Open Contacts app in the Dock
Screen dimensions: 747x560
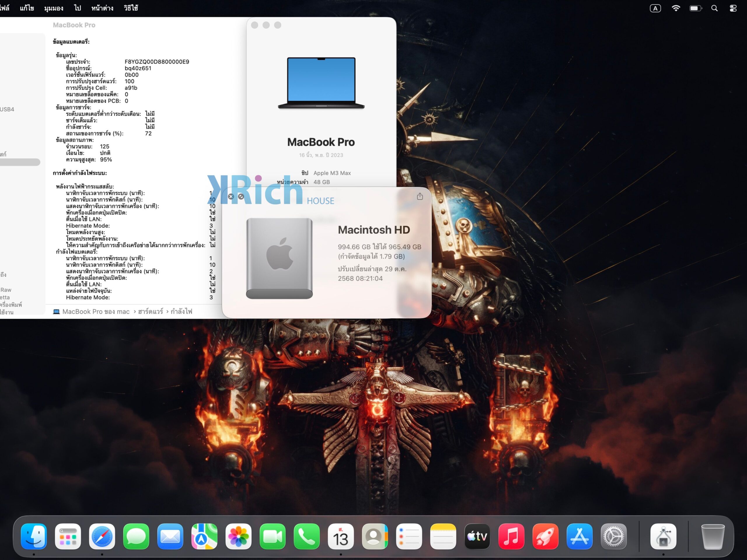[x=375, y=536]
